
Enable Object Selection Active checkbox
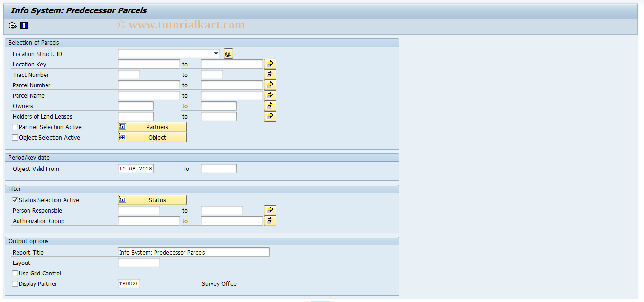[15, 138]
